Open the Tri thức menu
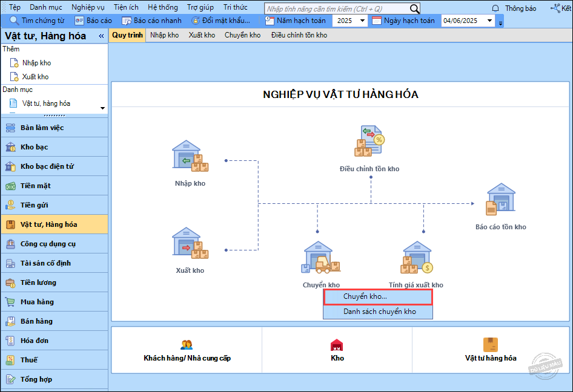 point(236,7)
